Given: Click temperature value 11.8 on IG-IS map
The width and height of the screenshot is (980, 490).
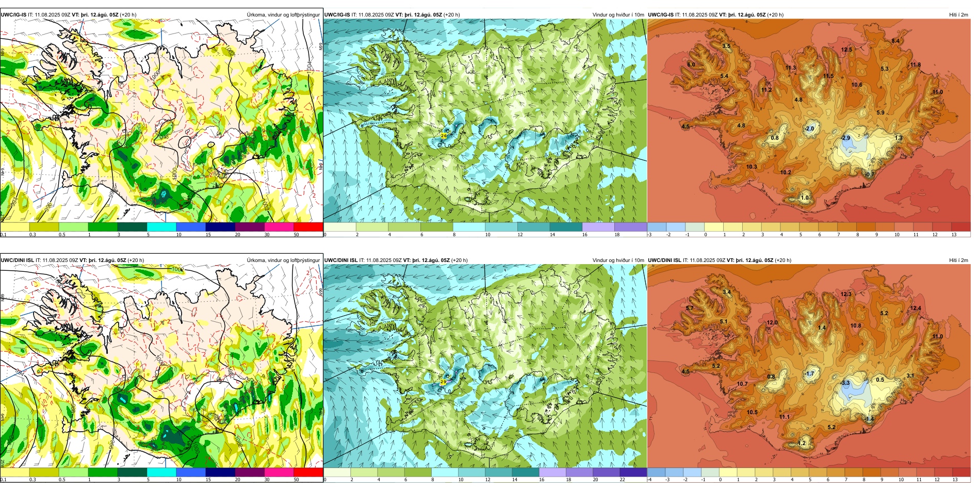Looking at the screenshot, I should [x=916, y=65].
